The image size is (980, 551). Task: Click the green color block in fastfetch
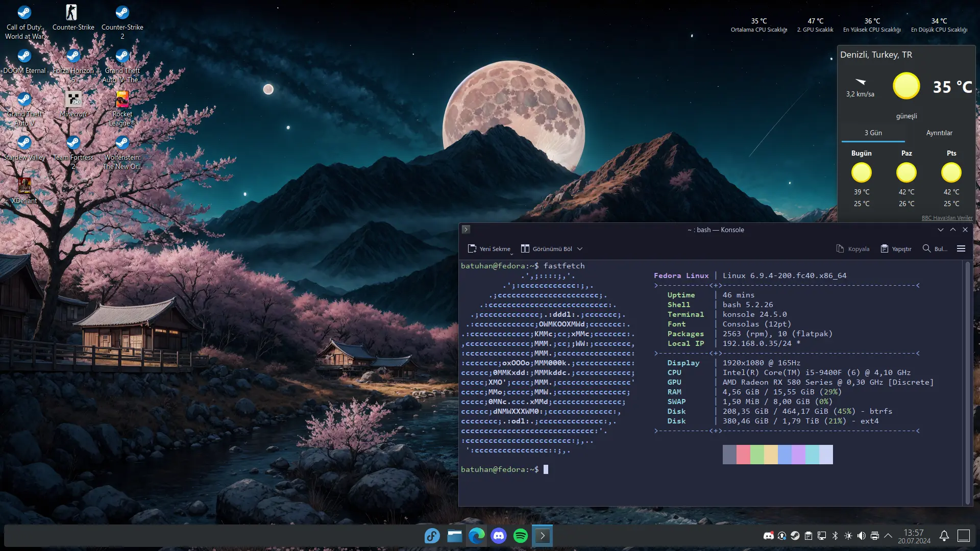757,455
